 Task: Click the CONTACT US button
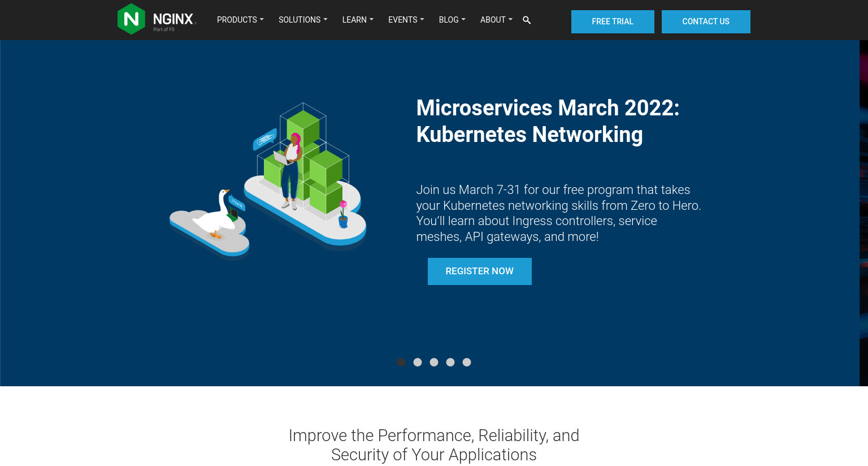point(706,21)
